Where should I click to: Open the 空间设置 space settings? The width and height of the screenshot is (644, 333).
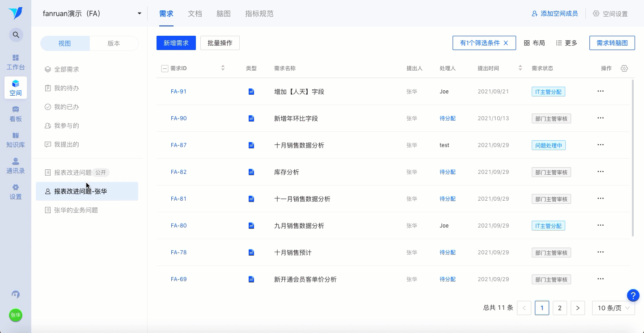click(x=610, y=14)
